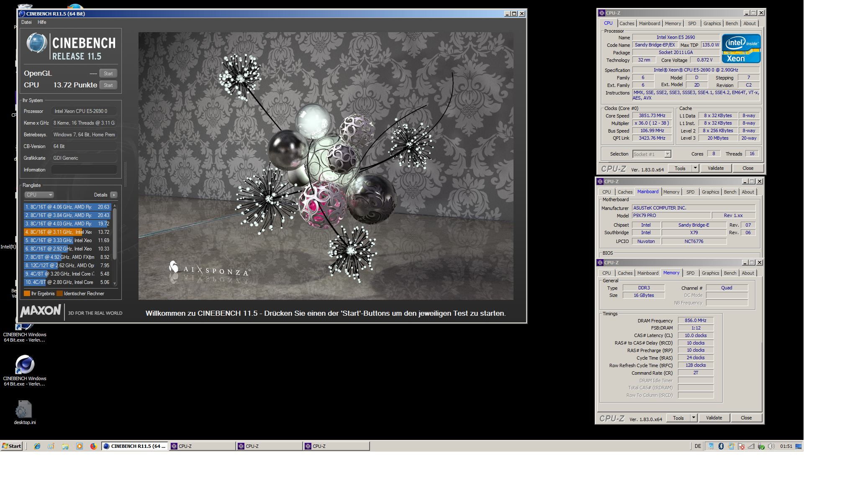The image size is (868, 488).
Task: Click Safely Remove Hardware tray icon
Action: [761, 446]
